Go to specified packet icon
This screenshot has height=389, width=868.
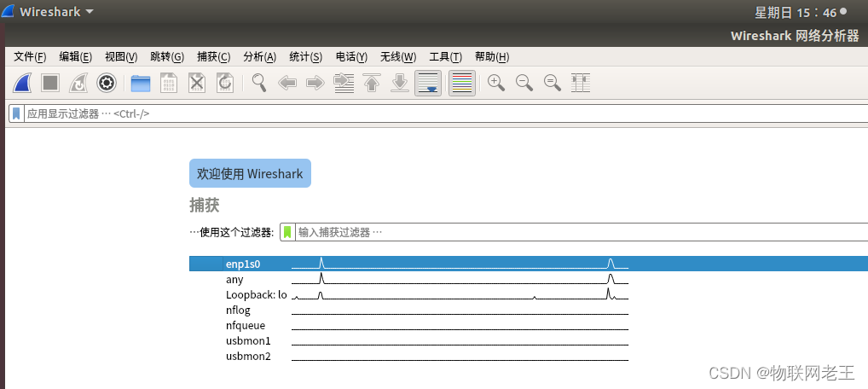pyautogui.click(x=344, y=83)
